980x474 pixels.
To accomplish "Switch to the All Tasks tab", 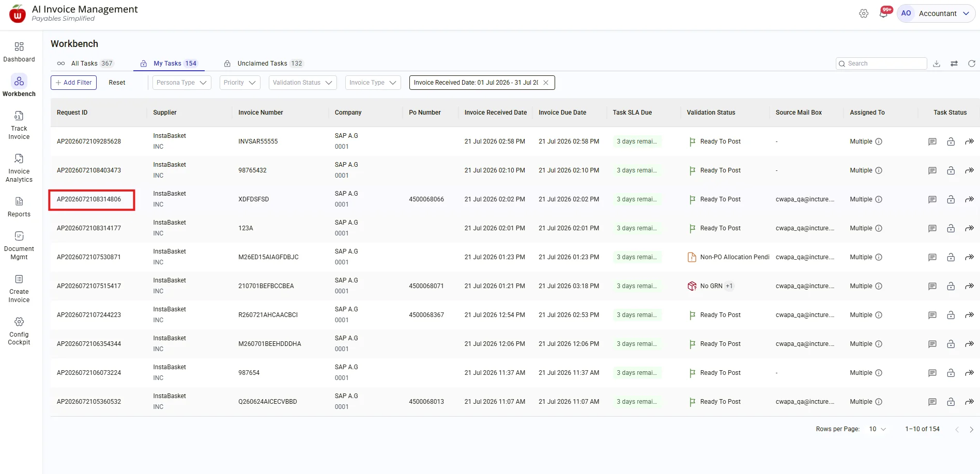I will (x=85, y=64).
